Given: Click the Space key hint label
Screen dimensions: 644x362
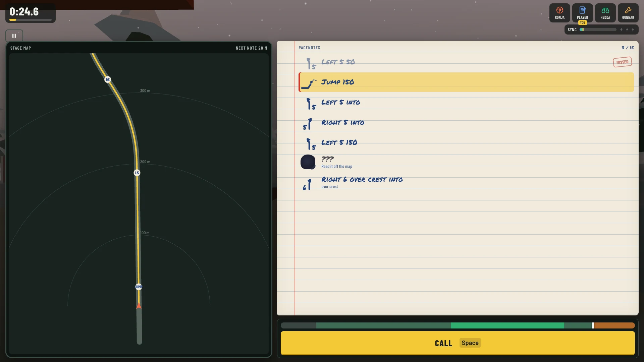Looking at the screenshot, I should [470, 343].
